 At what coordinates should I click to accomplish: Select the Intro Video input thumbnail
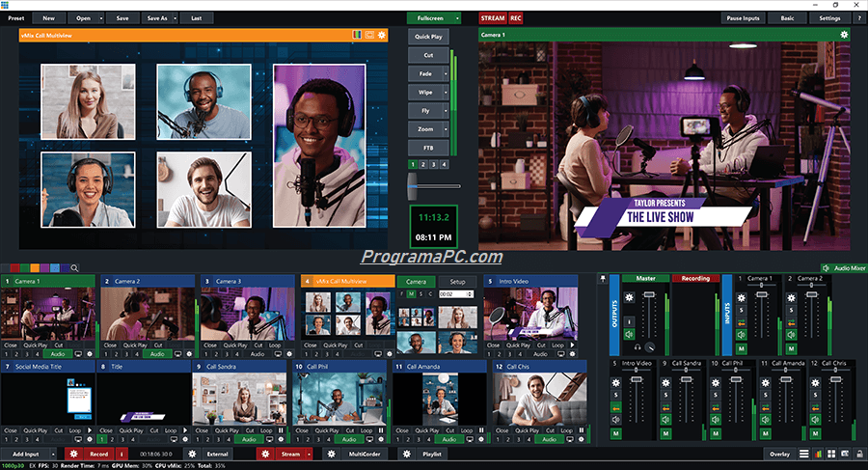click(x=530, y=313)
